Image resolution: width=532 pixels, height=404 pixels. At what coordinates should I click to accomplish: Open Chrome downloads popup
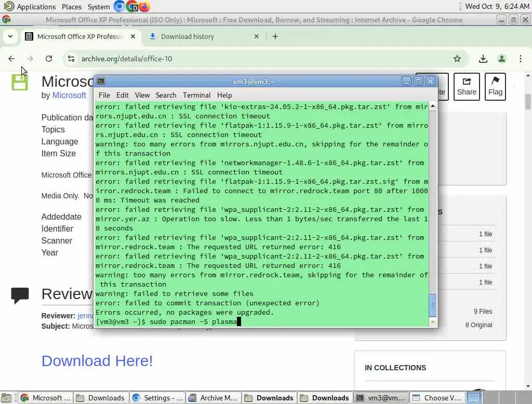483,59
